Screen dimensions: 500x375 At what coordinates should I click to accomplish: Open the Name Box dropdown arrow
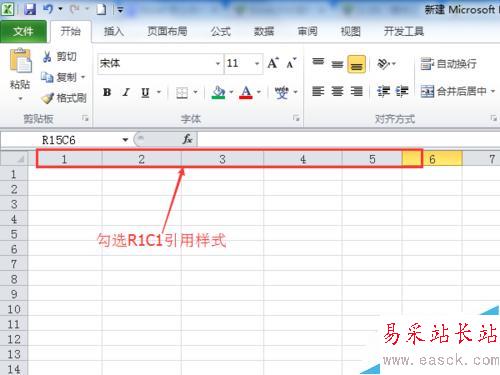pos(125,140)
